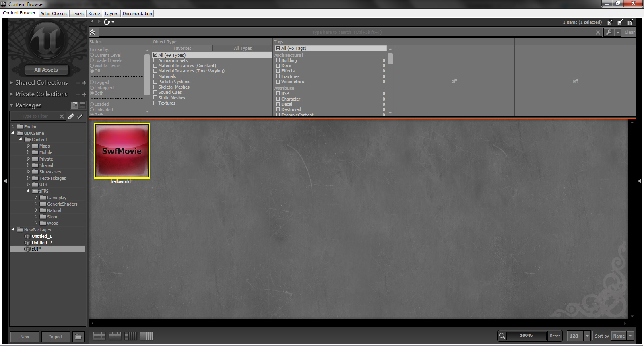644x346 pixels.
Task: Enable the Static Meshes type checkbox
Action: tap(155, 98)
